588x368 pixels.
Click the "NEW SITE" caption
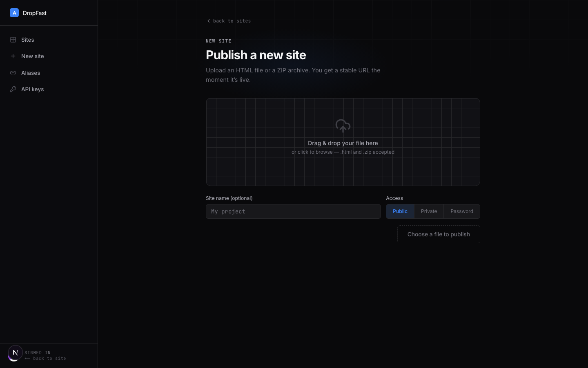(x=218, y=41)
